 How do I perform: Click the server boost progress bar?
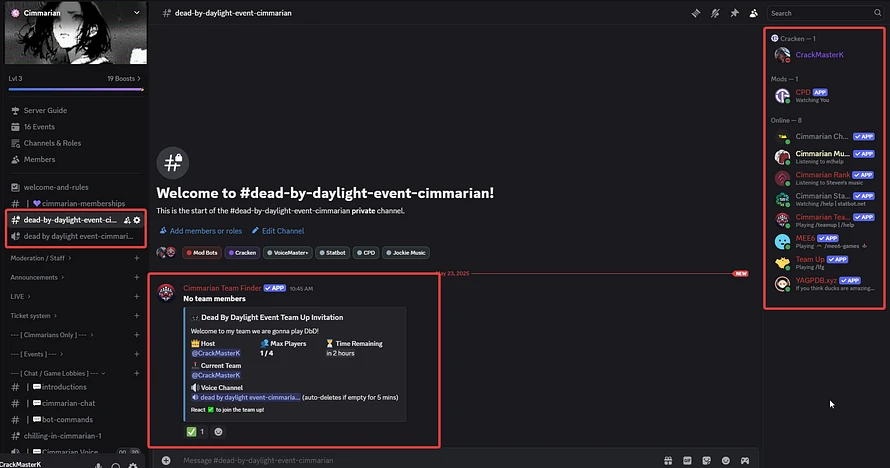pyautogui.click(x=75, y=89)
